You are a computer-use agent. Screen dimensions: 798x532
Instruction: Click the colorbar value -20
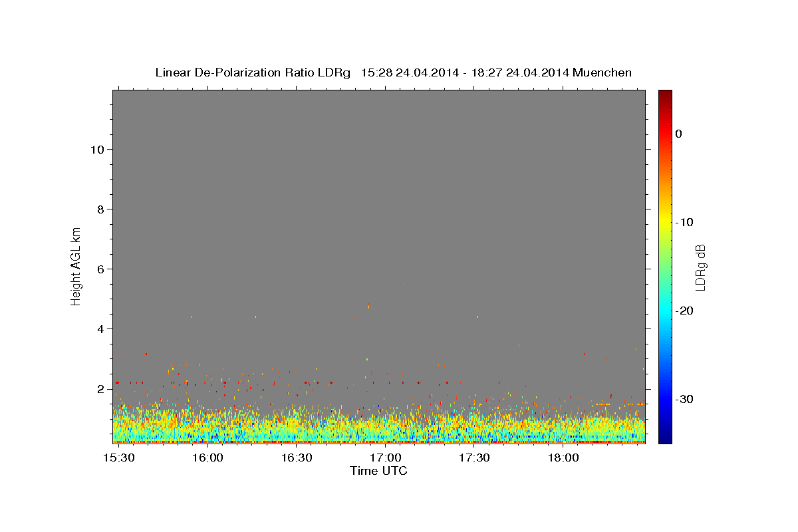point(684,311)
